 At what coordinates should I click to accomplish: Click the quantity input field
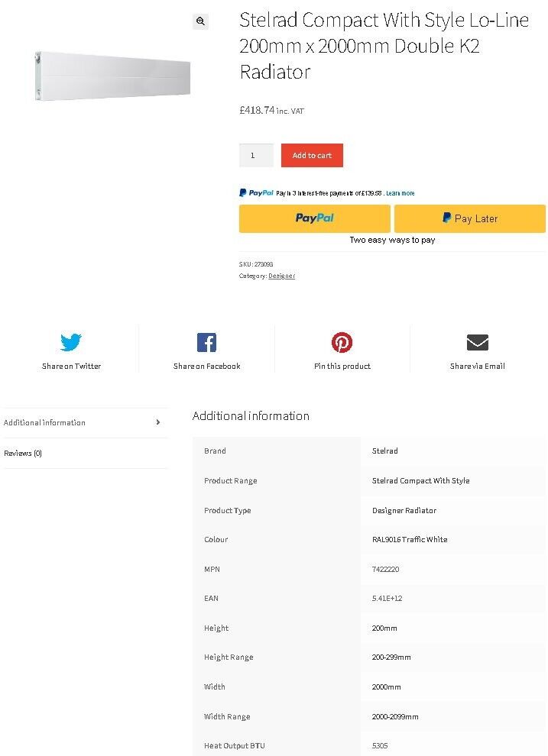point(256,155)
